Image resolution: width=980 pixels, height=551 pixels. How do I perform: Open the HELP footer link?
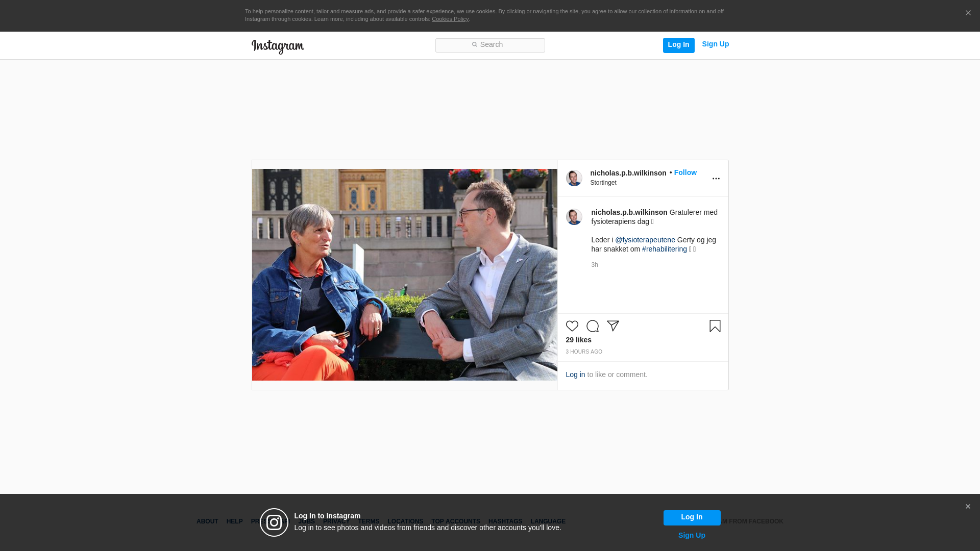click(234, 521)
